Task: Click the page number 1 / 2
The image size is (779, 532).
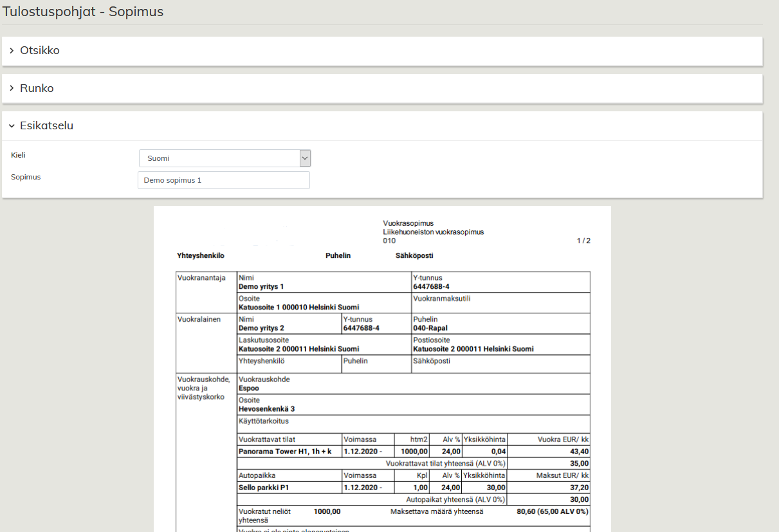Action: [583, 241]
